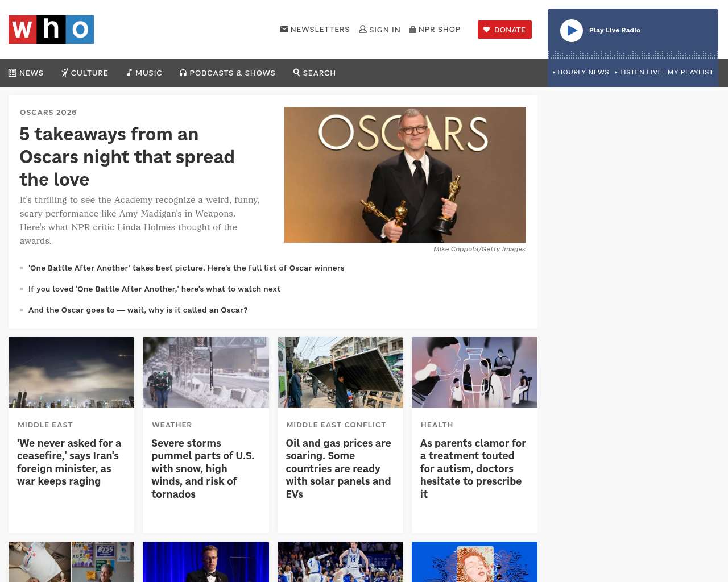This screenshot has height=582, width=728.
Task: Click the Oscars winner photo
Action: coord(405,174)
